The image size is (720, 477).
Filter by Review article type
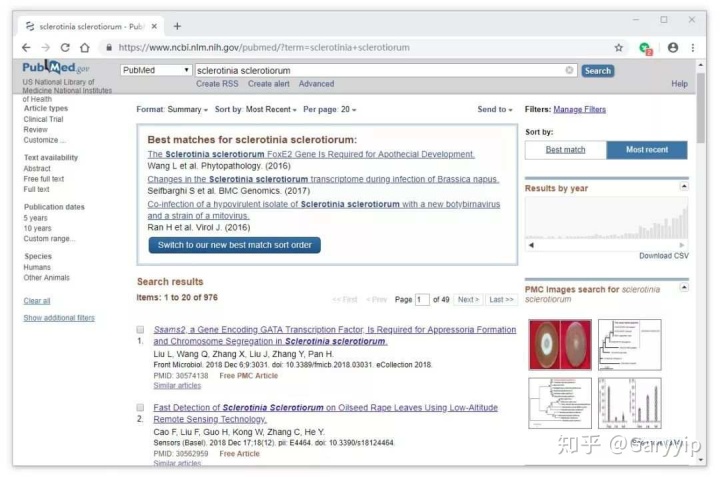[x=35, y=130]
